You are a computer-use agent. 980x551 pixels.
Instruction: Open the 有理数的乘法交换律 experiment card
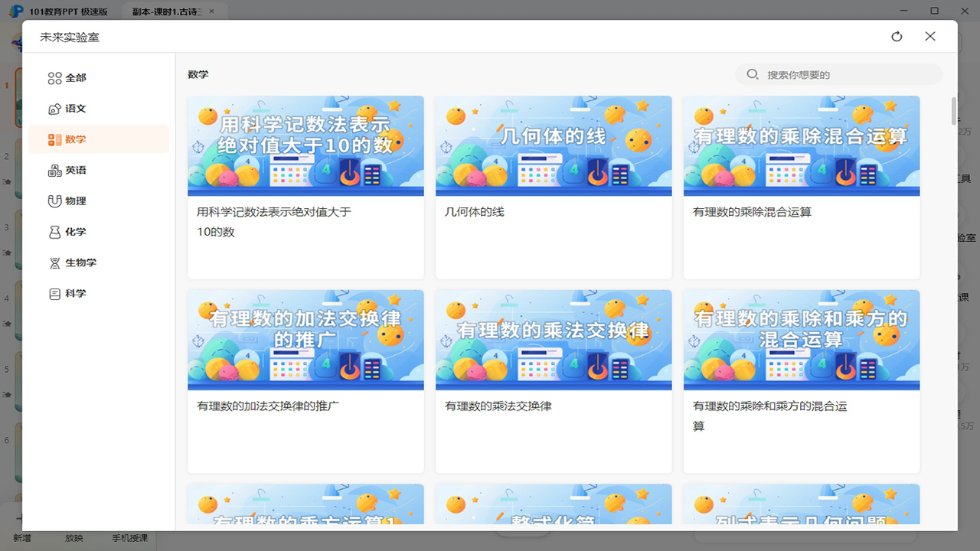pyautogui.click(x=554, y=381)
